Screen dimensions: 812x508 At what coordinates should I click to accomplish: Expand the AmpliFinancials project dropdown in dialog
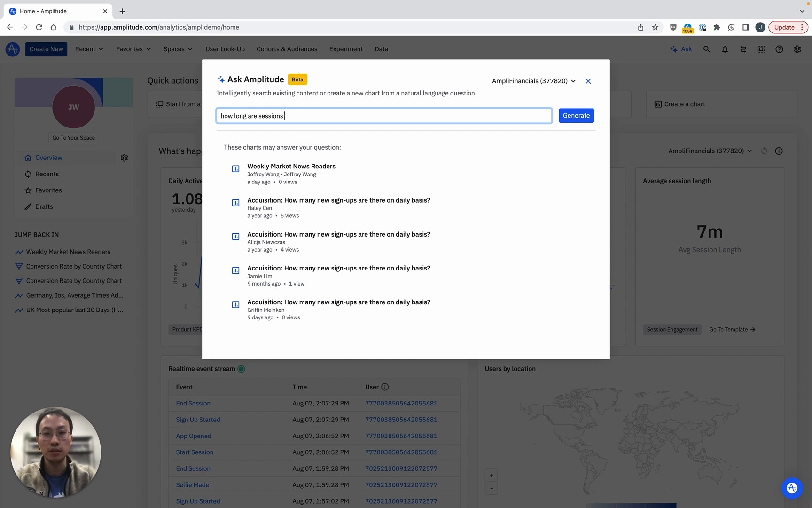click(533, 81)
